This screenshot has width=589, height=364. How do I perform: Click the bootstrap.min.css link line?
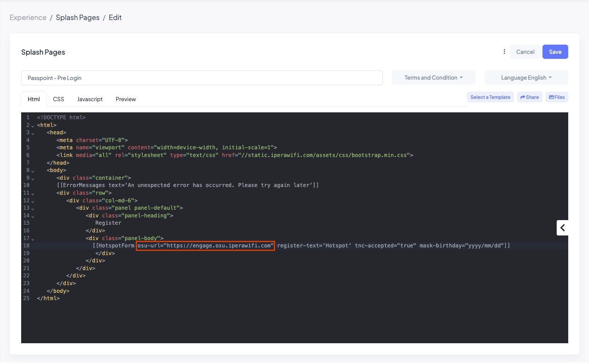[x=235, y=155]
